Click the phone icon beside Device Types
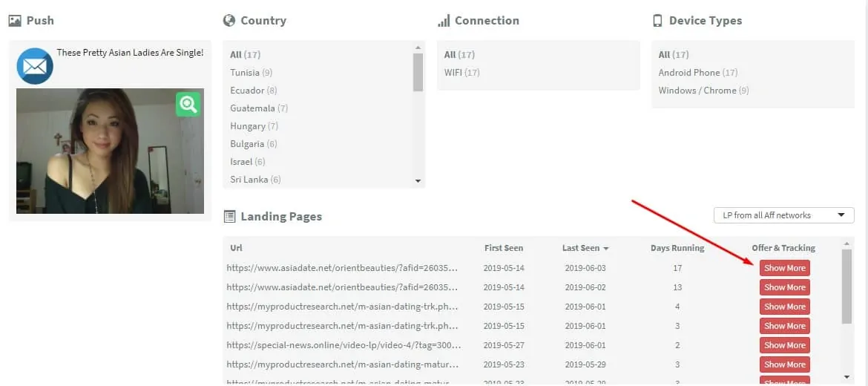 (657, 21)
